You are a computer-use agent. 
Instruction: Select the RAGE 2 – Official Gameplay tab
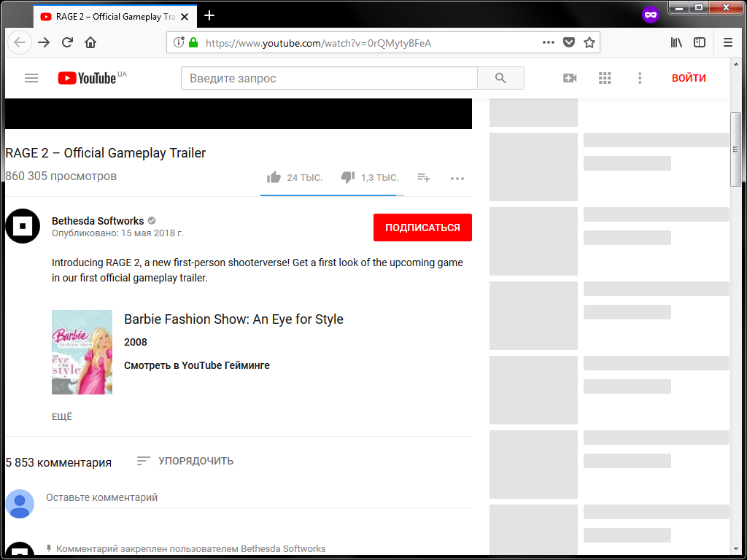[x=115, y=17]
